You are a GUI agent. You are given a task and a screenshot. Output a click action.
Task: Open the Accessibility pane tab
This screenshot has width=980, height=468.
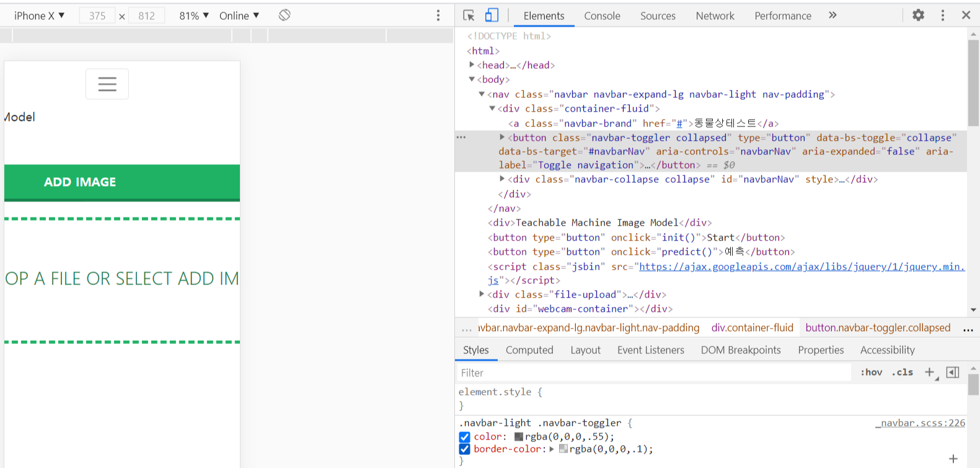pyautogui.click(x=887, y=350)
